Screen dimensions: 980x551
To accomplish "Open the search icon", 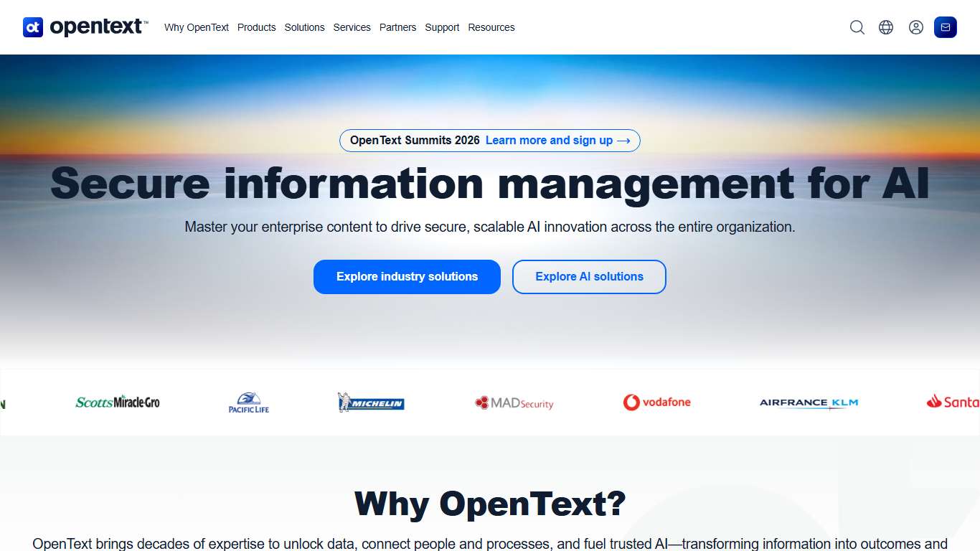I will click(x=857, y=27).
